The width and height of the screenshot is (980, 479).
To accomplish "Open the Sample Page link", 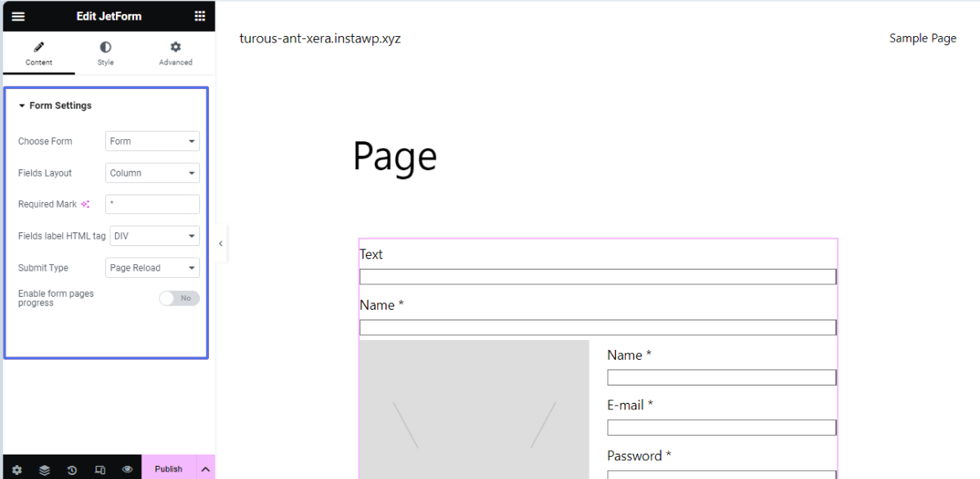I will point(923,38).
